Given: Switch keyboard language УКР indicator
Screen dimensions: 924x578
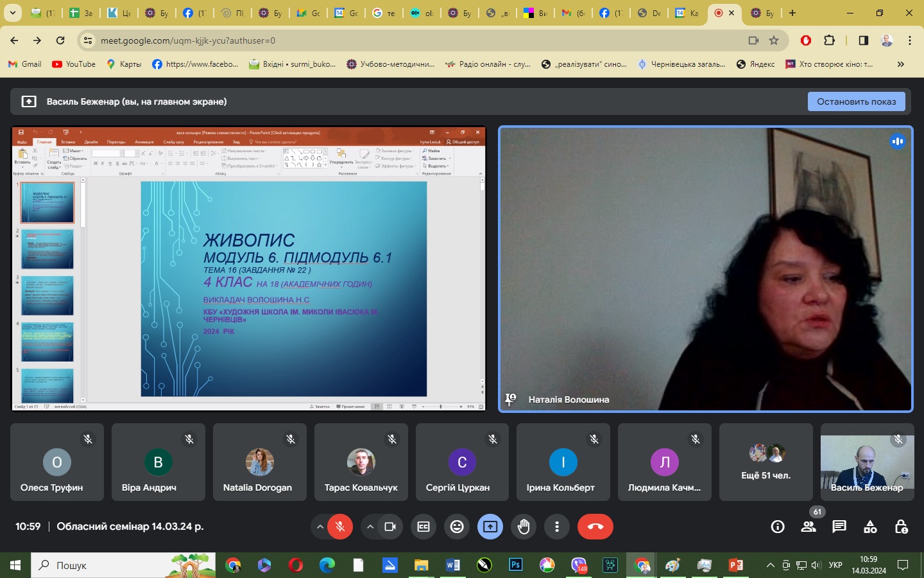Looking at the screenshot, I should coord(835,565).
